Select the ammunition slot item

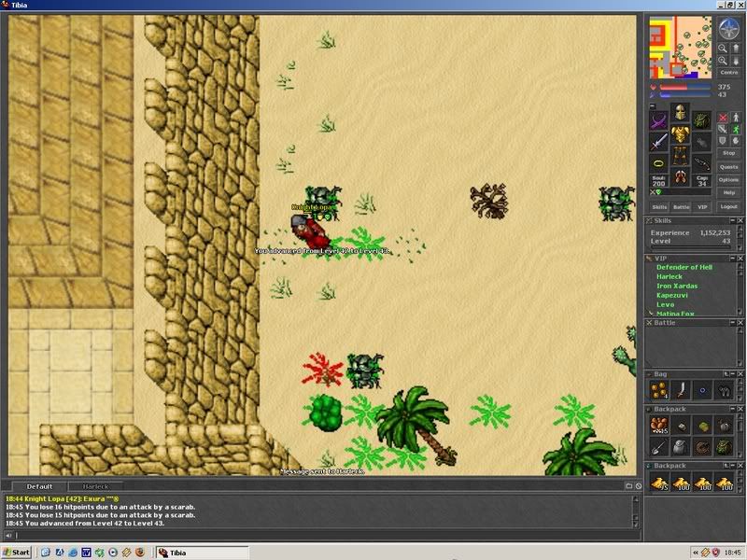click(x=702, y=164)
